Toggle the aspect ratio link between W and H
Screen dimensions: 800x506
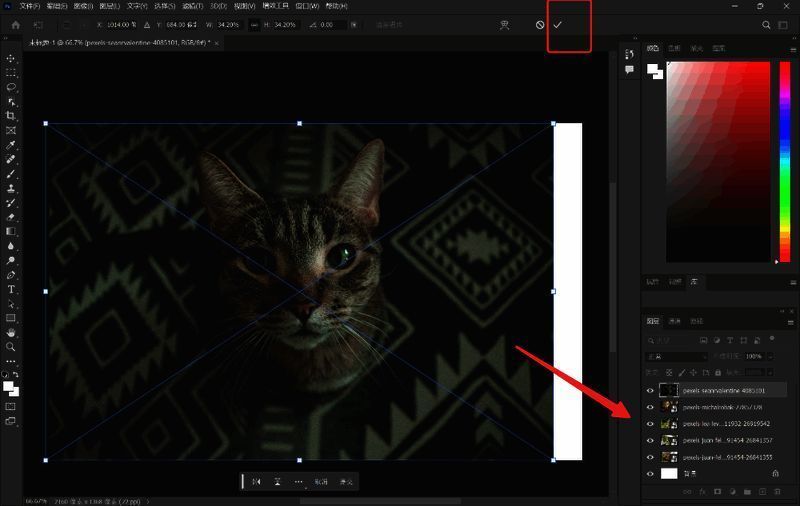pos(254,25)
